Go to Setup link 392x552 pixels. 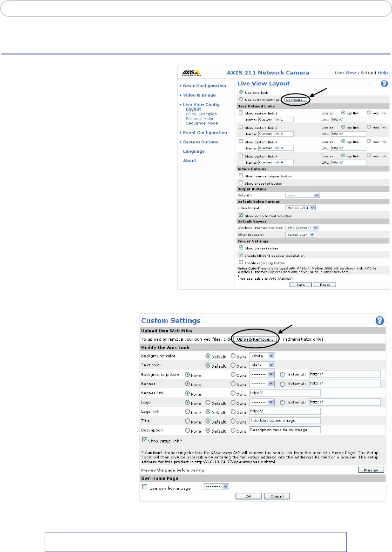click(x=366, y=73)
